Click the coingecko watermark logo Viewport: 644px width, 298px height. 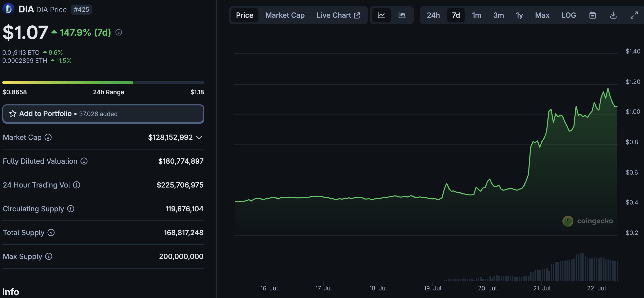[568, 221]
